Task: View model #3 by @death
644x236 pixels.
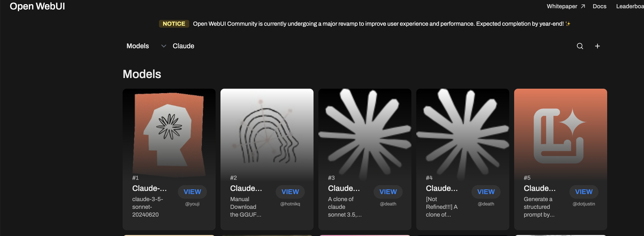Action: [388, 192]
